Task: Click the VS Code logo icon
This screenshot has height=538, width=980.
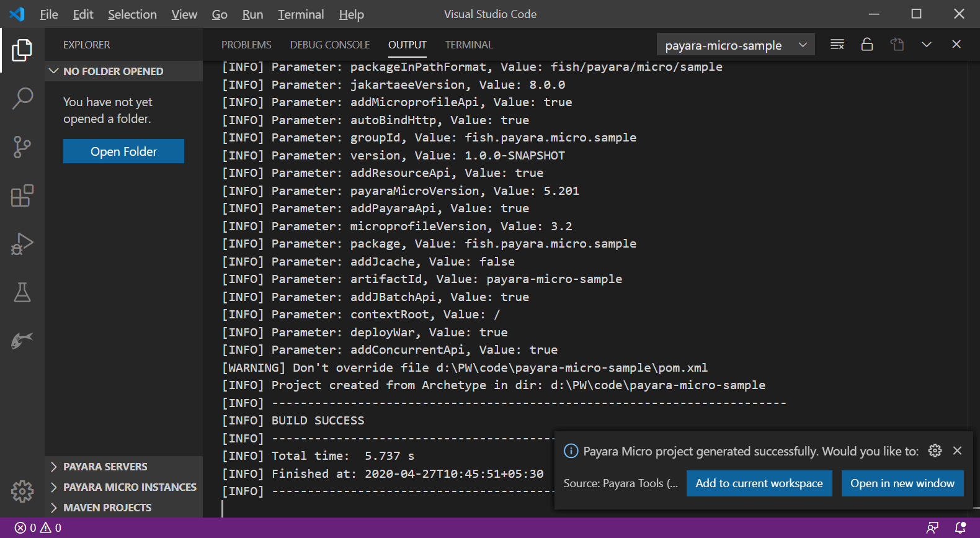Action: [x=17, y=14]
